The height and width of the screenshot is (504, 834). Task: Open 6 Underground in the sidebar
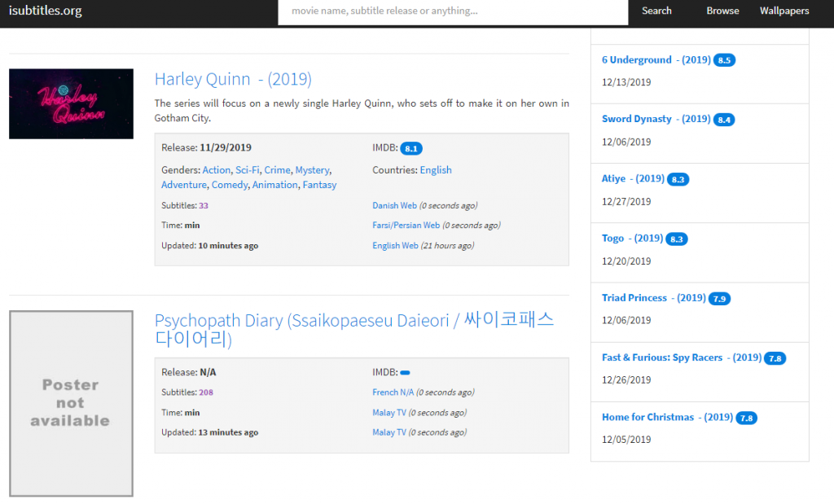tap(636, 60)
